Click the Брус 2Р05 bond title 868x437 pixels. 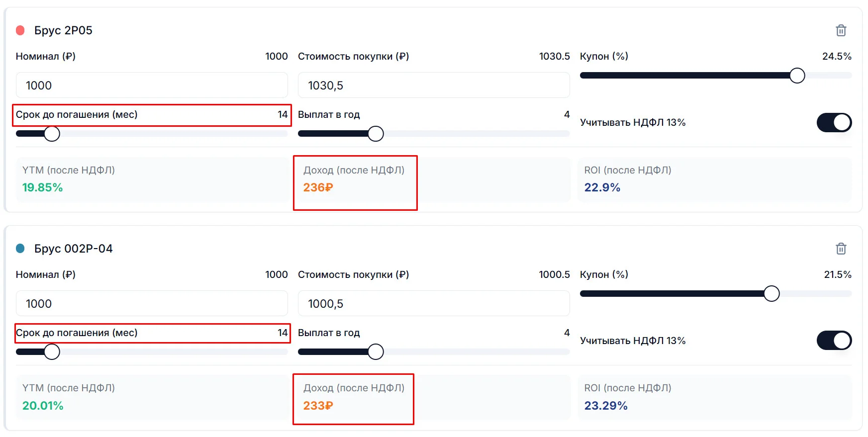click(x=63, y=30)
